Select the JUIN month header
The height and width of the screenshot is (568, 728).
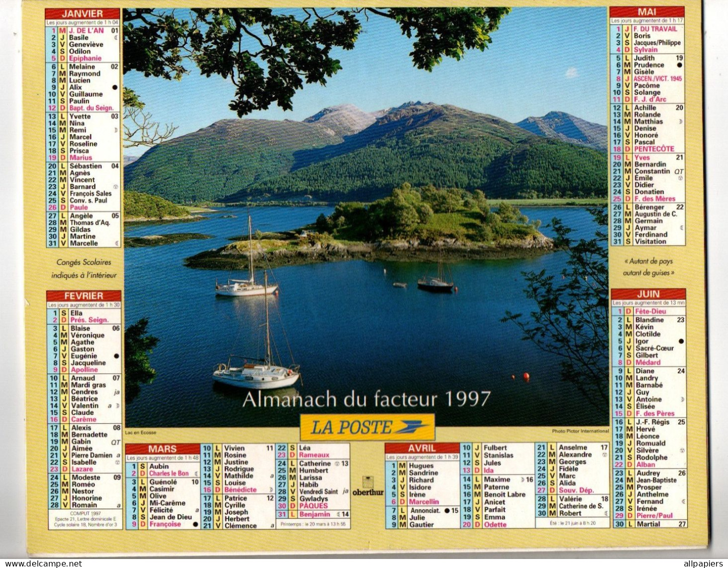coord(648,294)
